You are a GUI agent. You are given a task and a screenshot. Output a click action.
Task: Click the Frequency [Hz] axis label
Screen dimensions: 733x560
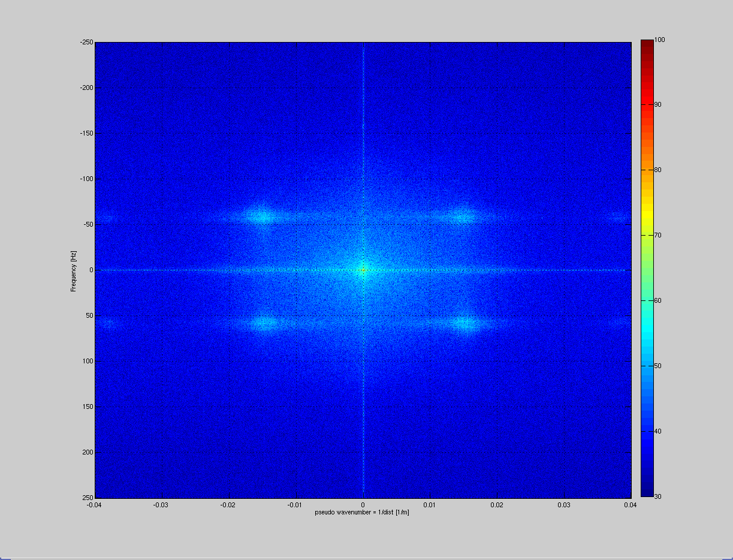coord(74,269)
